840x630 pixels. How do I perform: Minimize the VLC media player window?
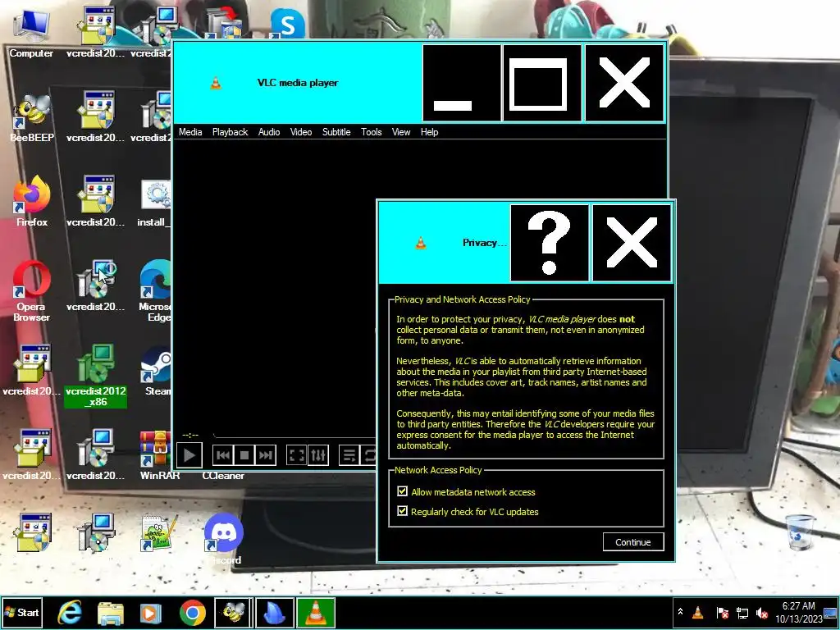462,83
